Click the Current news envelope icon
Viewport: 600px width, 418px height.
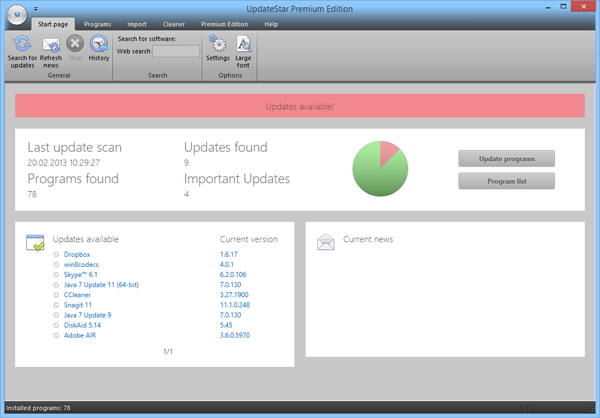click(x=326, y=242)
